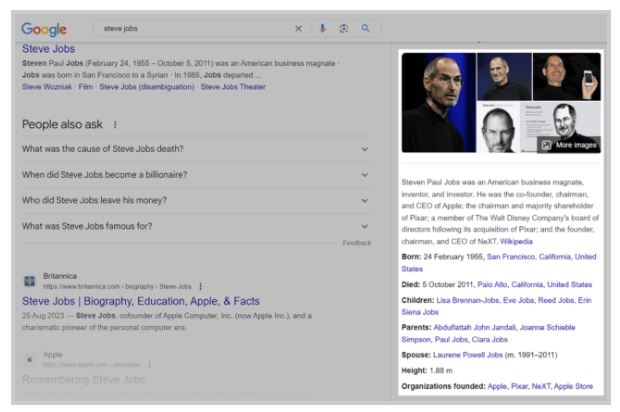This screenshot has height=412, width=620.
Task: Open top-middle smiling Jobs thumbnail
Action: click(x=505, y=77)
